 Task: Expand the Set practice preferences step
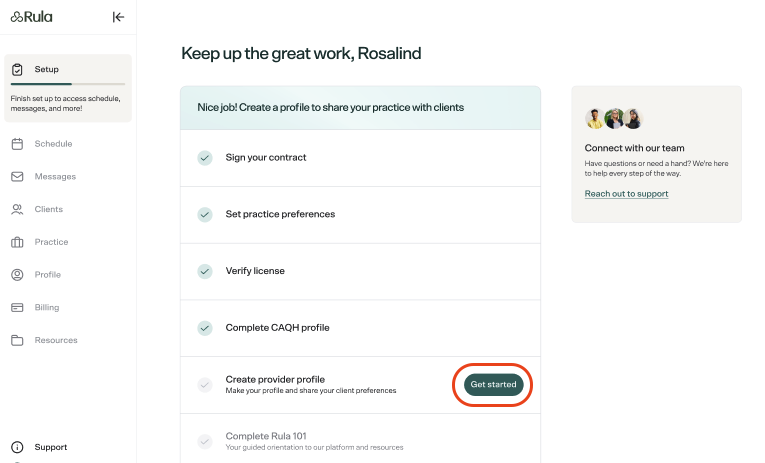pos(360,215)
